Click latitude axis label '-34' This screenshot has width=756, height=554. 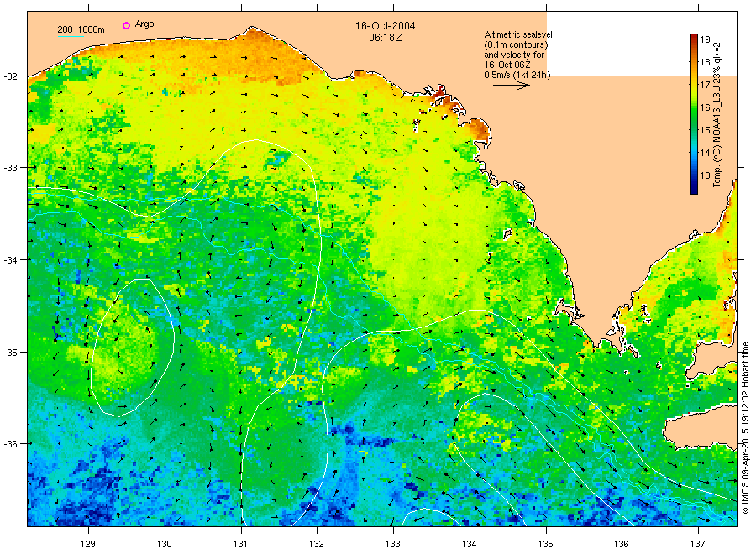point(10,259)
